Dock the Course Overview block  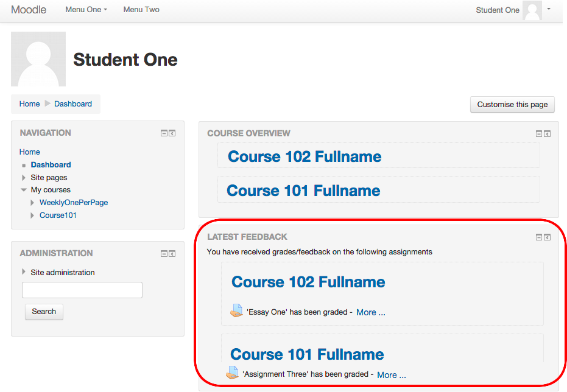click(547, 134)
